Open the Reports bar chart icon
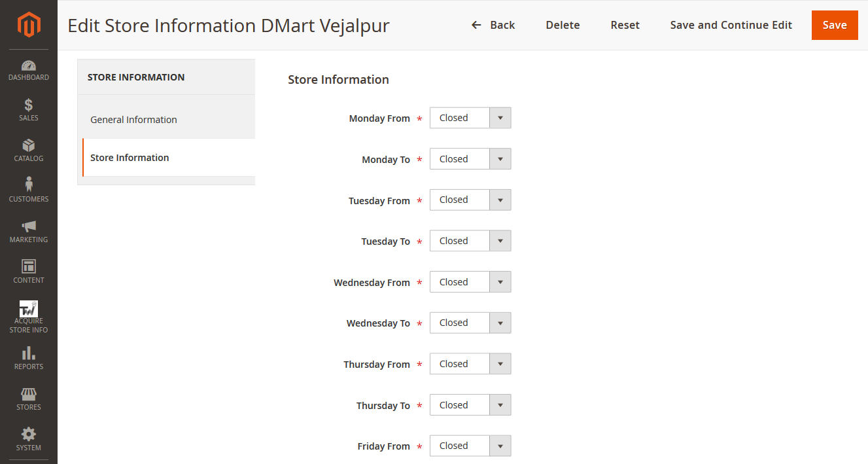This screenshot has width=868, height=464. pos(29,353)
